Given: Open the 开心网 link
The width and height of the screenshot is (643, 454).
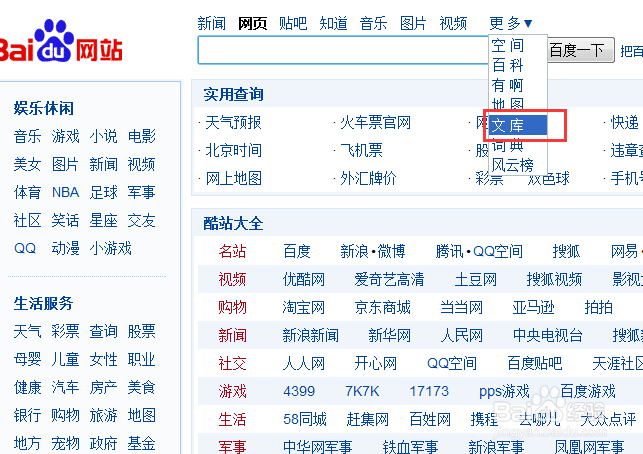Looking at the screenshot, I should (x=375, y=363).
